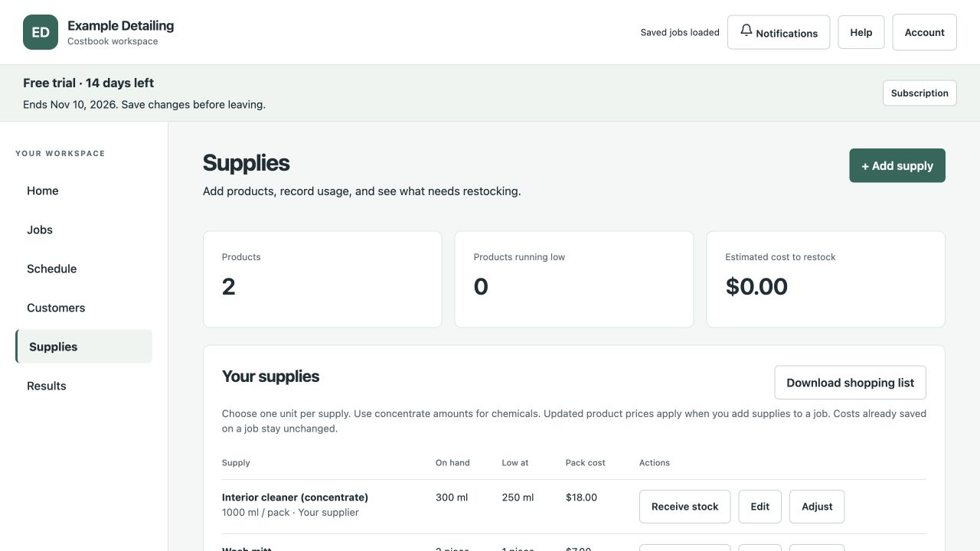The width and height of the screenshot is (980, 551).
Task: Click the On hand column header
Action: point(452,463)
